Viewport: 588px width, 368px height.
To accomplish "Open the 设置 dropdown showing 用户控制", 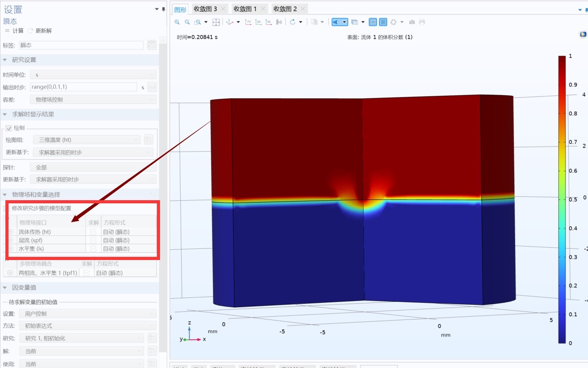I will (88, 314).
